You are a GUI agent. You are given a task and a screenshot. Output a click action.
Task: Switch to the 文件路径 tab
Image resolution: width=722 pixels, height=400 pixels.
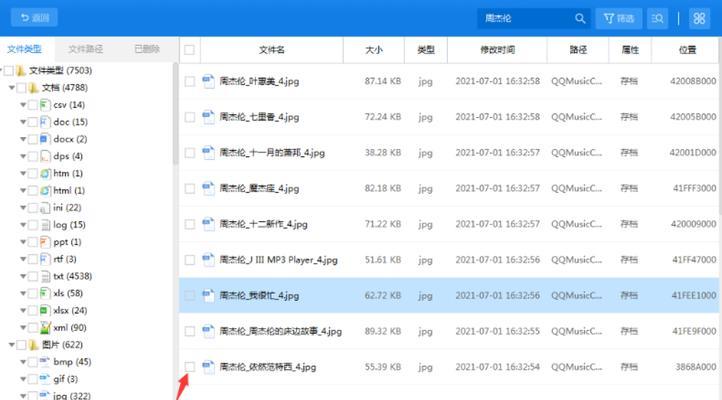86,49
